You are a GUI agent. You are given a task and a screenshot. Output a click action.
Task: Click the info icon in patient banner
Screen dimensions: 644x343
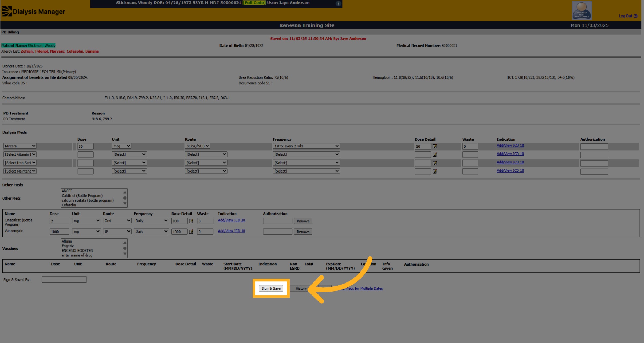(x=338, y=3)
